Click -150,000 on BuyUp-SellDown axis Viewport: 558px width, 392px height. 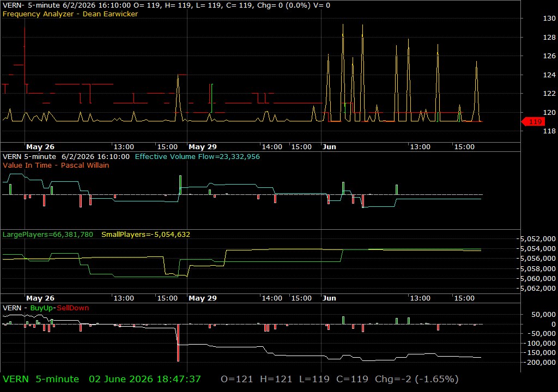click(540, 353)
